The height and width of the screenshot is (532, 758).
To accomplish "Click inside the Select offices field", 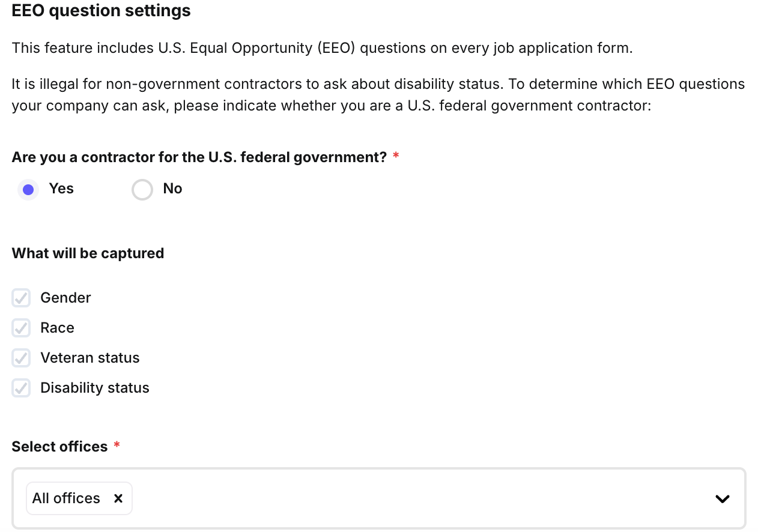I will (420, 498).
